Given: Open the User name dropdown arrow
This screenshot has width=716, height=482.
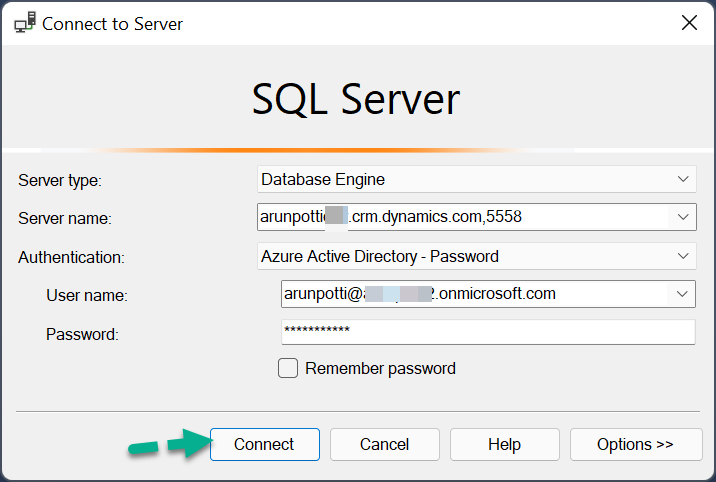Looking at the screenshot, I should [x=682, y=294].
